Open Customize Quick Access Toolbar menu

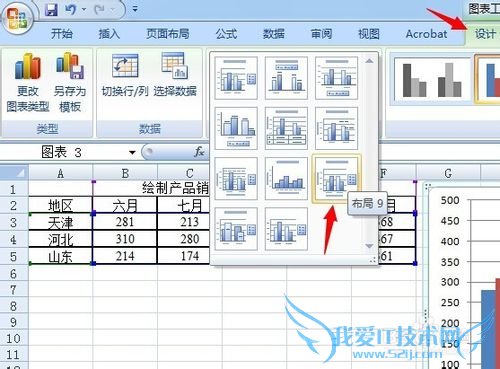(135, 9)
